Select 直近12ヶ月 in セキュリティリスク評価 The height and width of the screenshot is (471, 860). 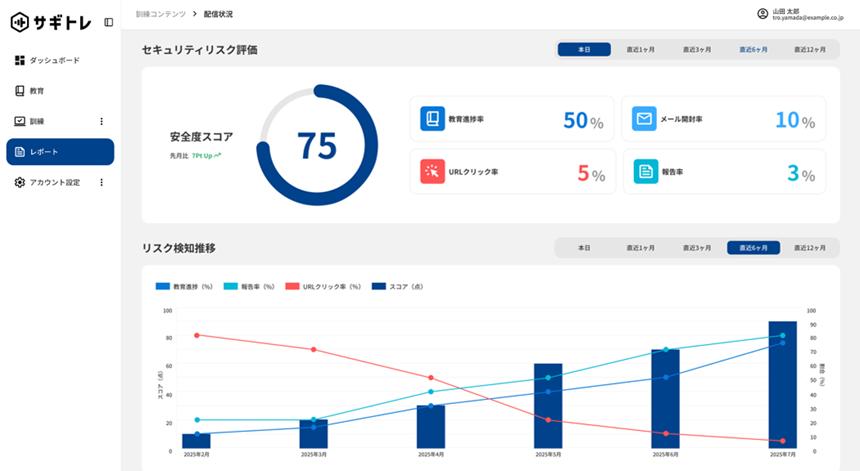tap(810, 49)
